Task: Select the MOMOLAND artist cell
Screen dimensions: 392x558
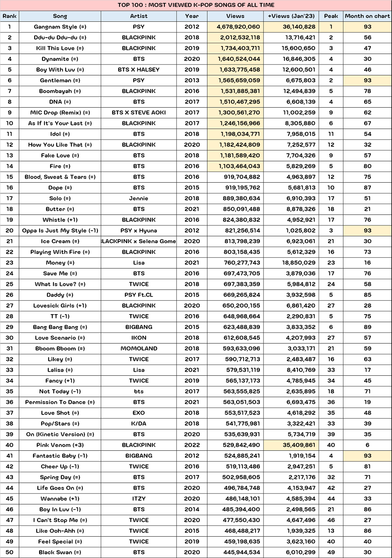Action: click(139, 349)
